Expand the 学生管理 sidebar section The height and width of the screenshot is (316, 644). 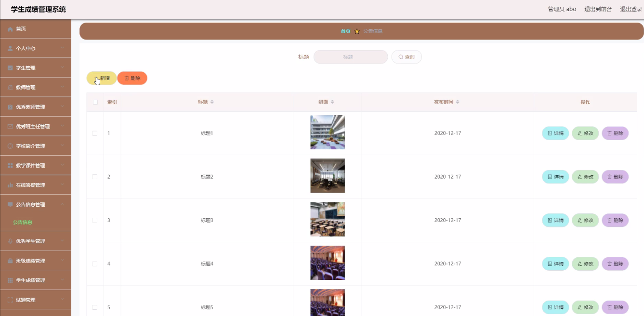[36, 67]
